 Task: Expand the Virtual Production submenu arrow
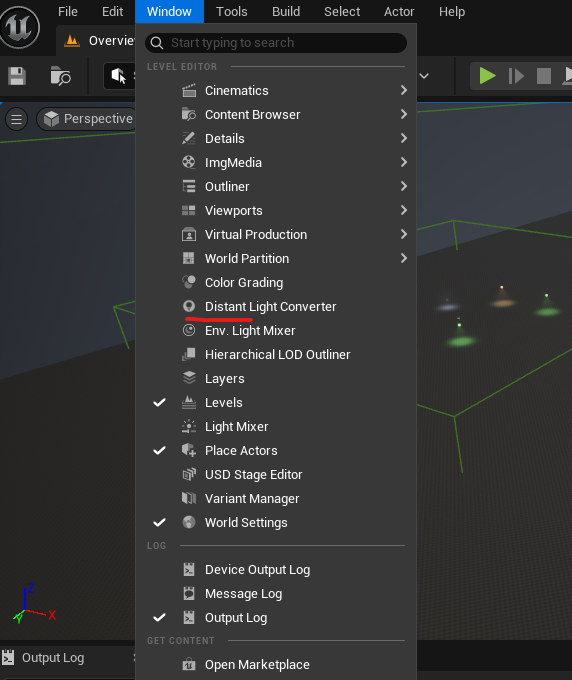404,234
